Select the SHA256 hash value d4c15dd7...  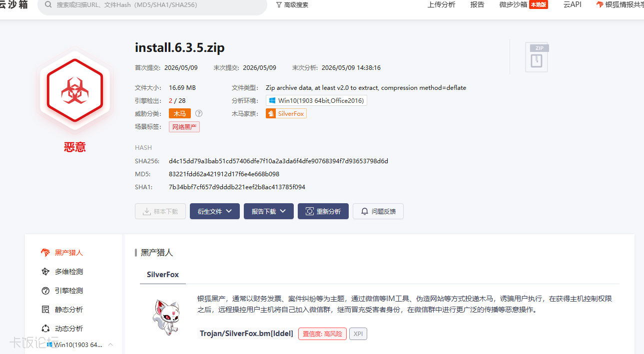click(x=278, y=161)
